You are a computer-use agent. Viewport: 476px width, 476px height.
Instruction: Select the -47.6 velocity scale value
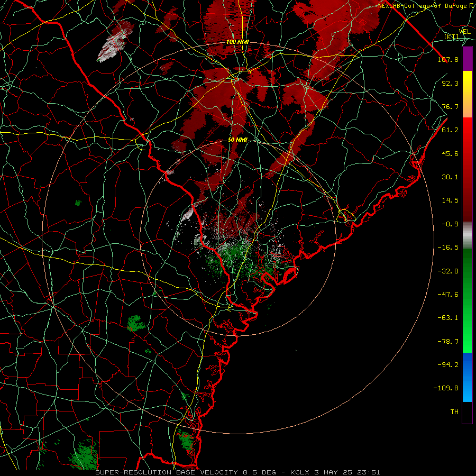[x=448, y=295]
